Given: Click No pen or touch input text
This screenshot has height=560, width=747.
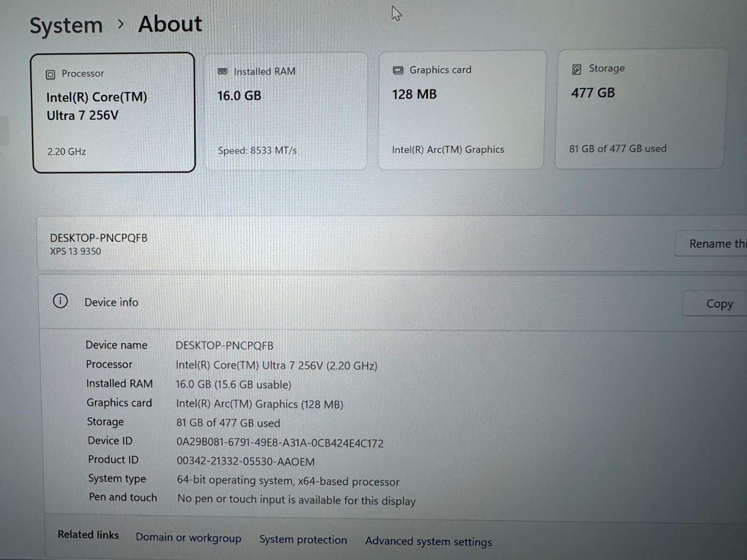Looking at the screenshot, I should 296,500.
